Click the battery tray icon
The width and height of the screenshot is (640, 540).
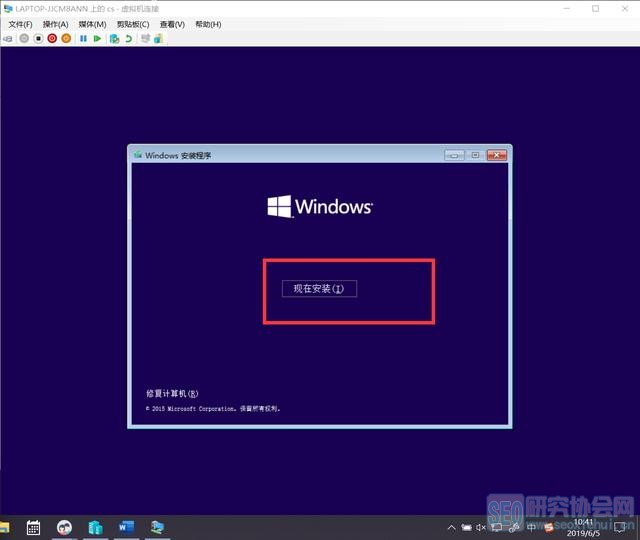(x=466, y=527)
